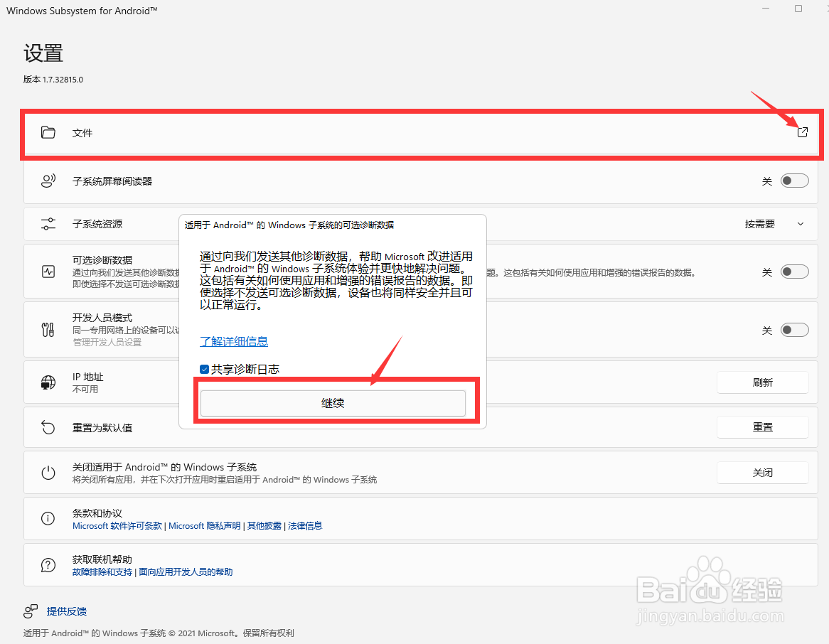The image size is (829, 644).
Task: Click the tools icon next to 开发人员模式
Action: coord(48,329)
